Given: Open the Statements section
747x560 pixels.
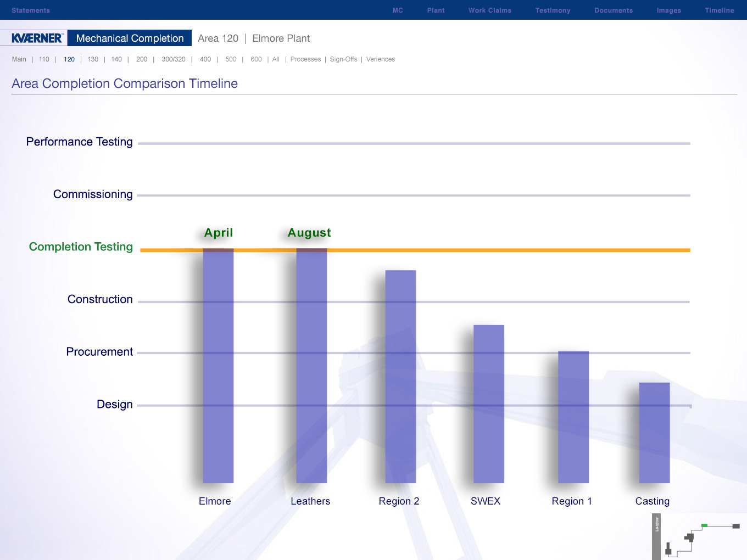Looking at the screenshot, I should (31, 10).
